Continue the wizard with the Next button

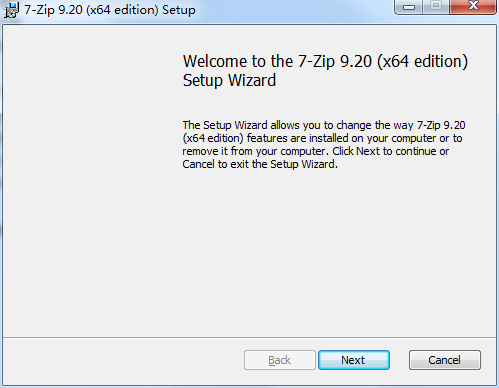click(x=354, y=360)
